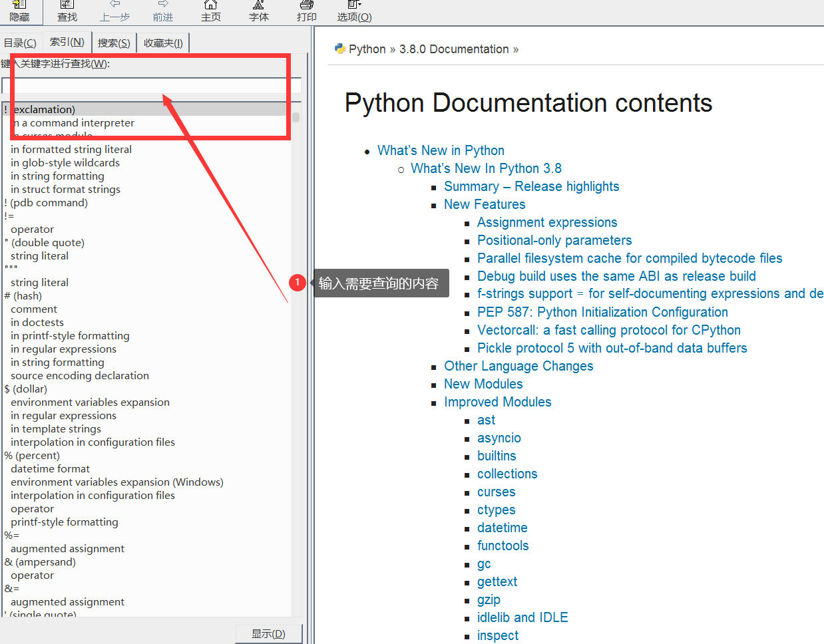Open the Positional-only parameters link
Image resolution: width=824 pixels, height=644 pixels.
[554, 240]
